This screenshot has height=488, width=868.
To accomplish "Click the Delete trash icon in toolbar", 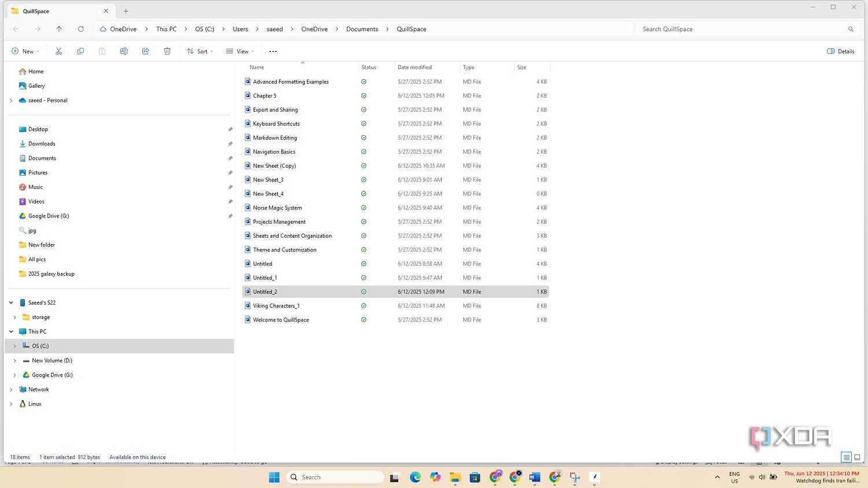I will pyautogui.click(x=167, y=51).
